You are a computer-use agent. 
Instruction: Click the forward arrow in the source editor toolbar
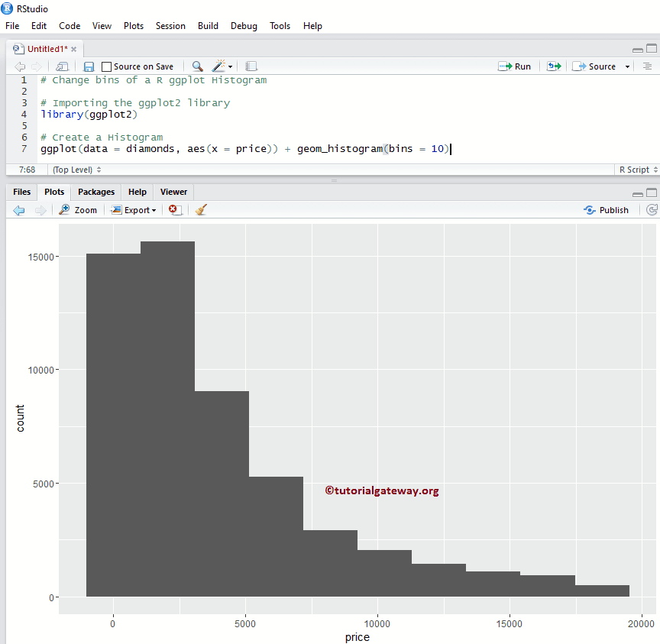[x=35, y=66]
